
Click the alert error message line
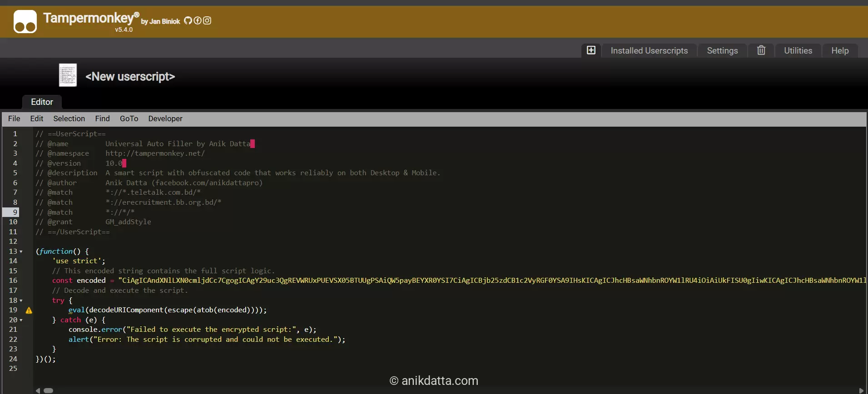(x=207, y=340)
